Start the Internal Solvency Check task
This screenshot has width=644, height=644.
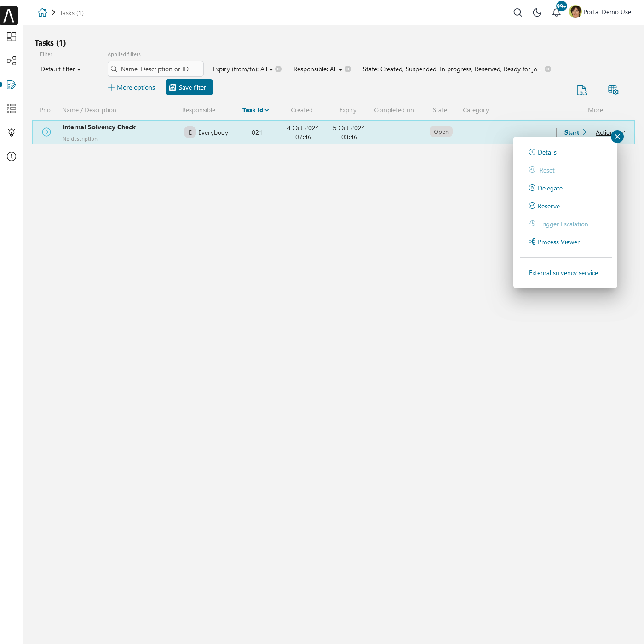click(x=575, y=132)
